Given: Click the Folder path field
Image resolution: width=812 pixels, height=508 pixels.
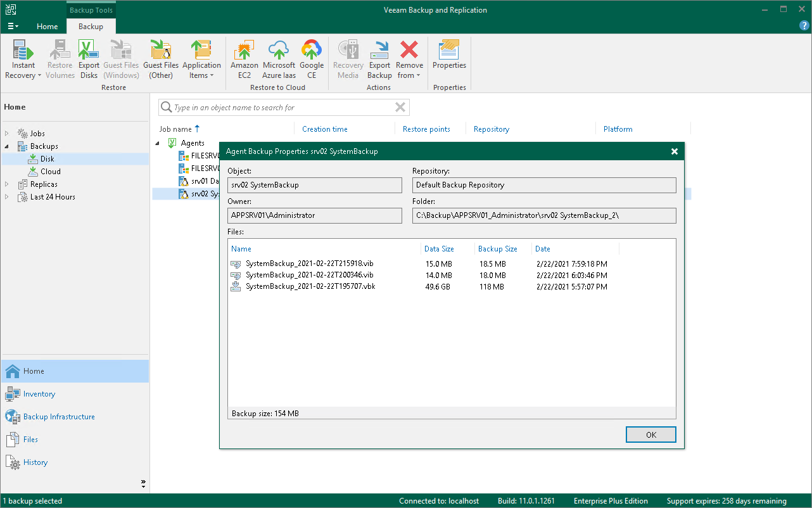Looking at the screenshot, I should tap(544, 215).
